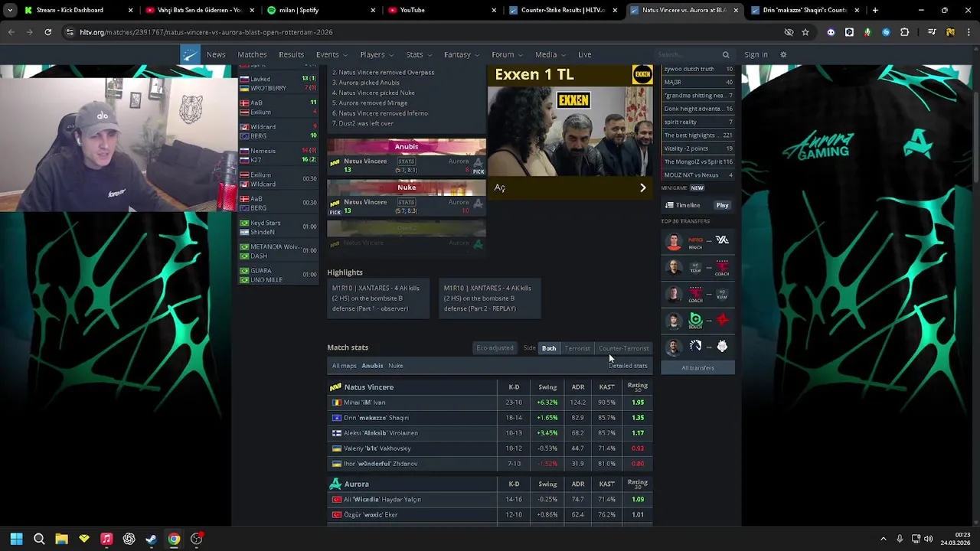Open the News menu item
Viewport: 980px width, 551px height.
(x=216, y=54)
